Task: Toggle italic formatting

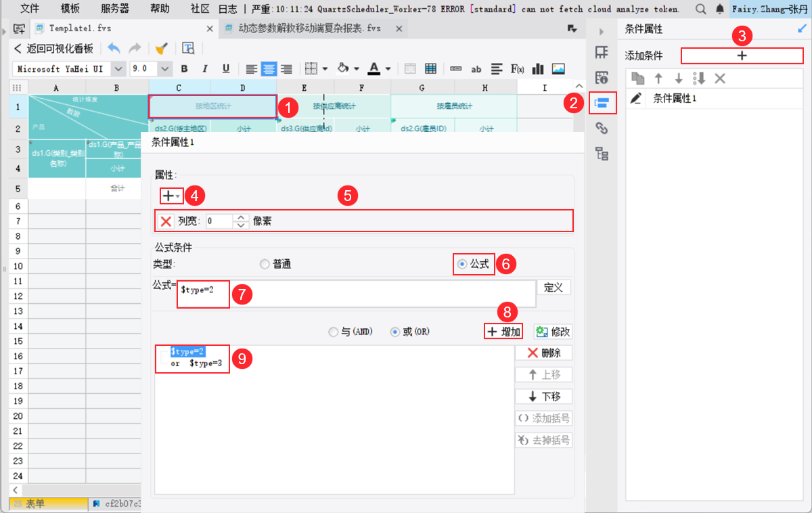Action: (205, 69)
